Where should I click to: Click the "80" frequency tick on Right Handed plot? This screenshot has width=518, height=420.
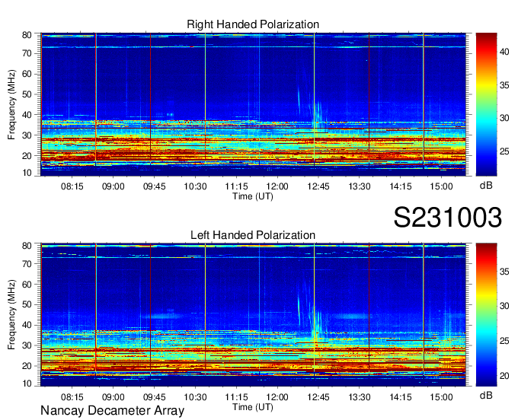27,35
